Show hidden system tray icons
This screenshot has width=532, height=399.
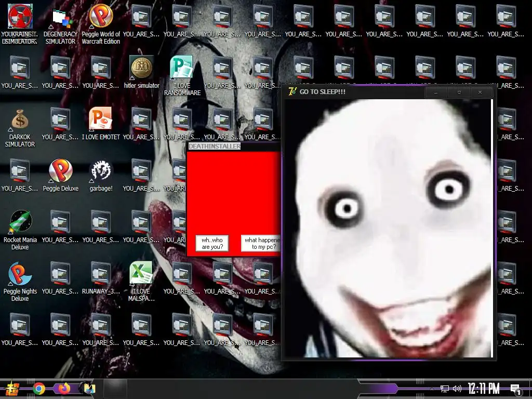pos(432,389)
